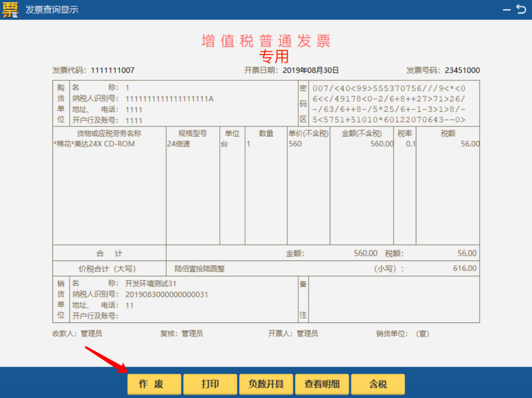
Task: Click the uppercase amount 陆佰壹拾陆圆整
Action: click(x=199, y=269)
